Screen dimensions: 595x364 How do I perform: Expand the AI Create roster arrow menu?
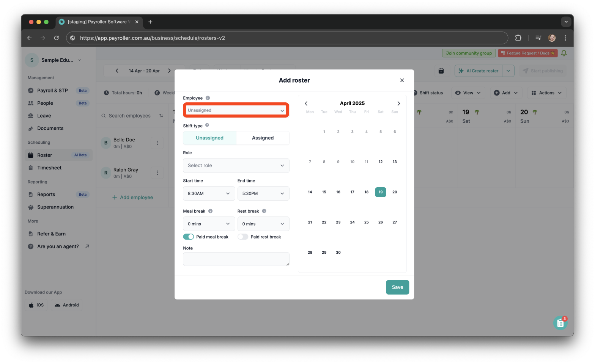click(508, 71)
